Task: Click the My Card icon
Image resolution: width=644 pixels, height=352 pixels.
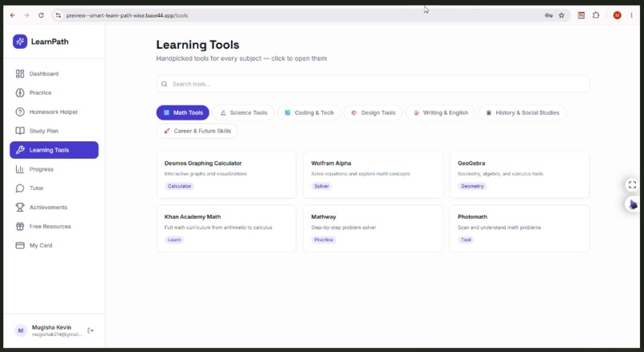Action: 20,245
